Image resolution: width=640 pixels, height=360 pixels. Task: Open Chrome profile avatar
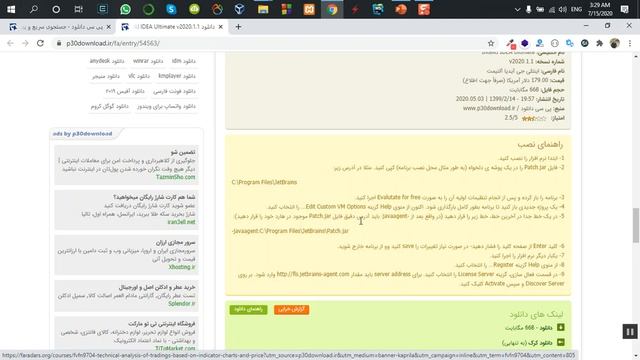click(614, 43)
